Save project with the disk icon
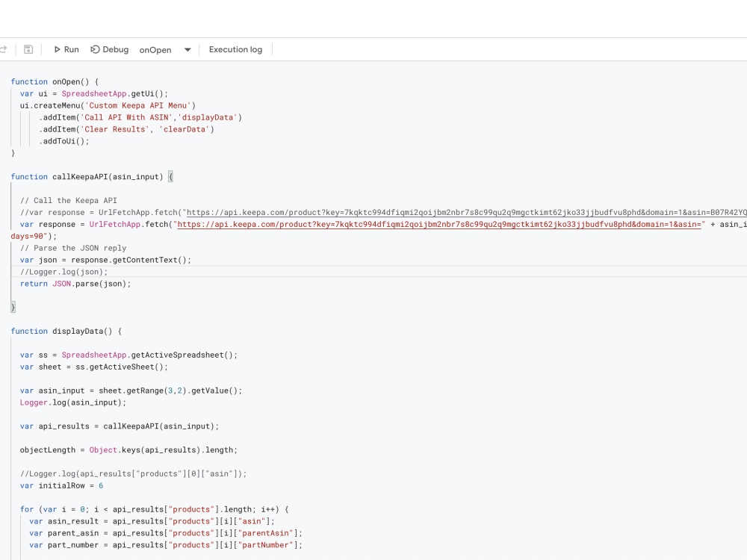 pyautogui.click(x=28, y=49)
